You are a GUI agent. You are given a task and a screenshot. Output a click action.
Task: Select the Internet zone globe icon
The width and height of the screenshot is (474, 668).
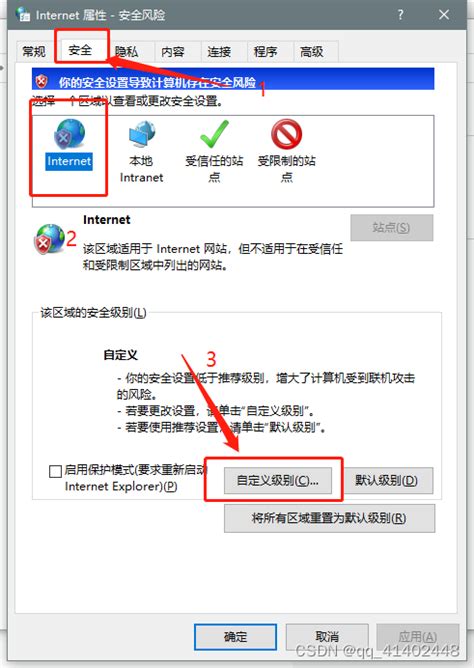[69, 134]
